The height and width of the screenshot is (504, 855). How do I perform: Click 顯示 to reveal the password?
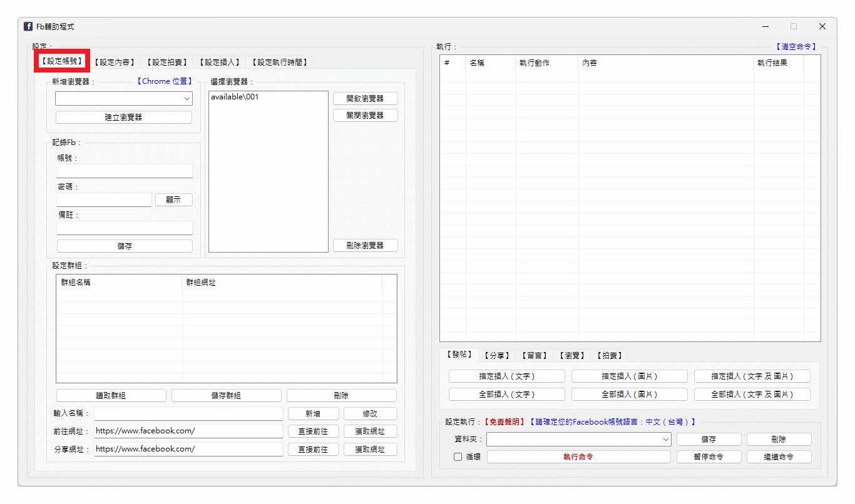tap(174, 199)
